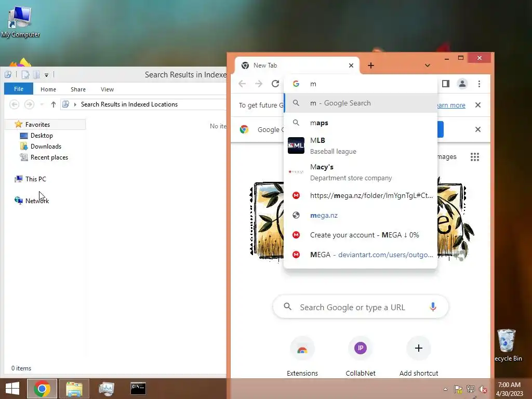The width and height of the screenshot is (532, 399).
Task: Toggle Chrome's side panel icon
Action: coord(445,84)
